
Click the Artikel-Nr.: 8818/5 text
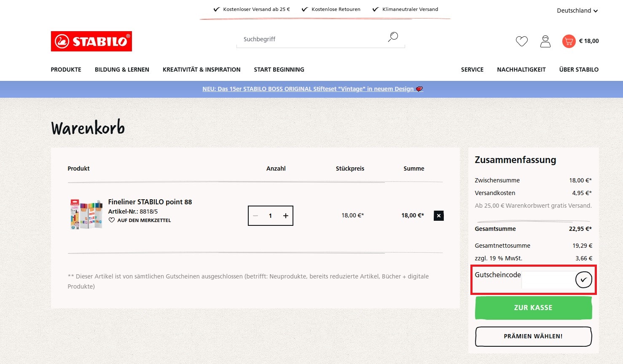[x=133, y=211]
